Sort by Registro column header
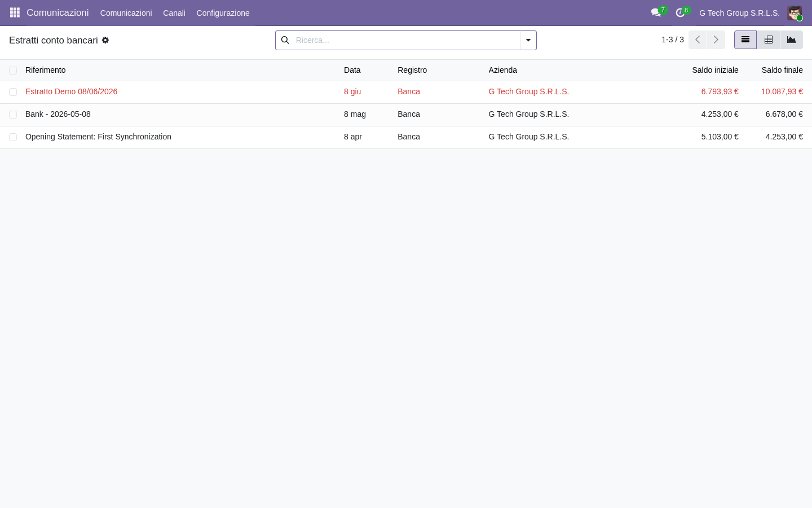The image size is (812, 508). coord(412,70)
